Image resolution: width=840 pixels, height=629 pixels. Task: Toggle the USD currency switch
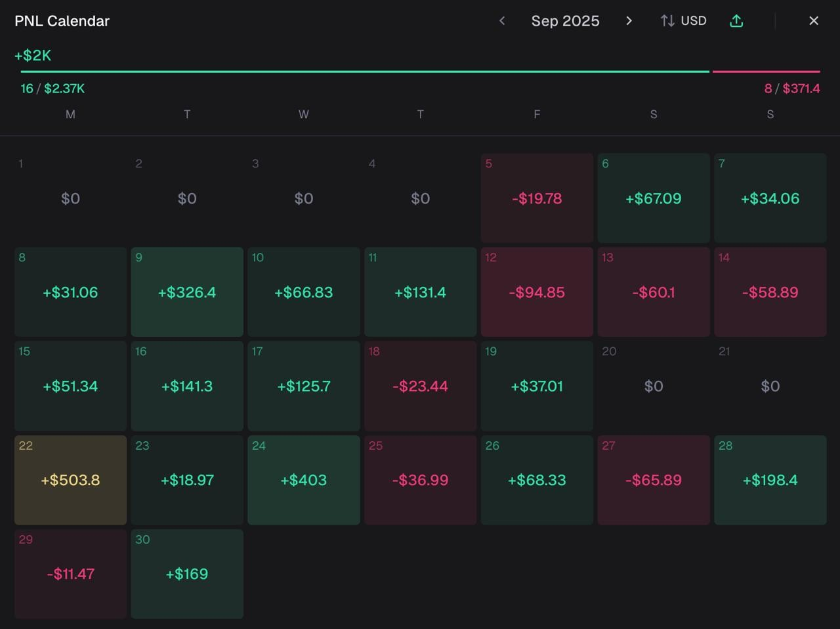(x=684, y=21)
